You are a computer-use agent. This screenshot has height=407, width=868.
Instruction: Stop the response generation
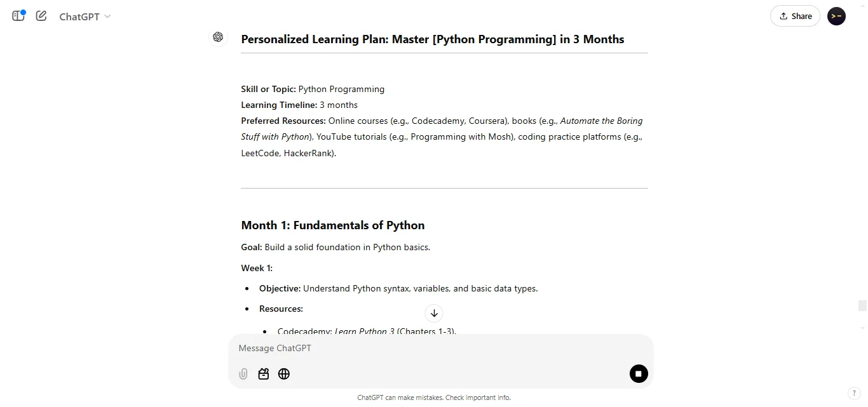coord(639,374)
